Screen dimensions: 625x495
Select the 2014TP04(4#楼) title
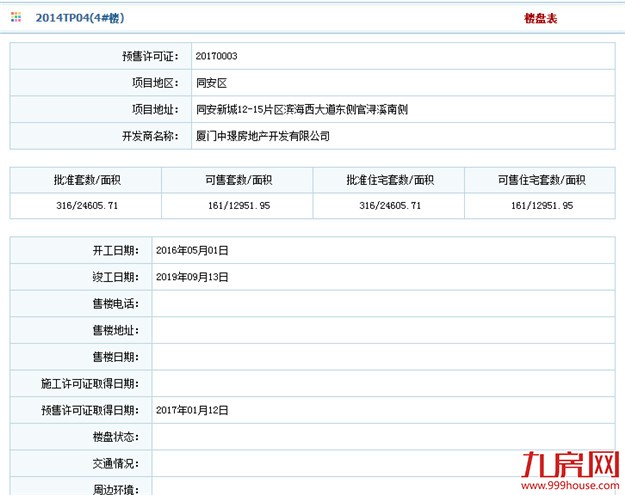pyautogui.click(x=80, y=18)
